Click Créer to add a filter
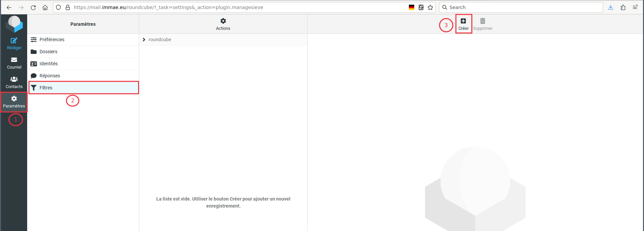644x231 pixels. (464, 24)
